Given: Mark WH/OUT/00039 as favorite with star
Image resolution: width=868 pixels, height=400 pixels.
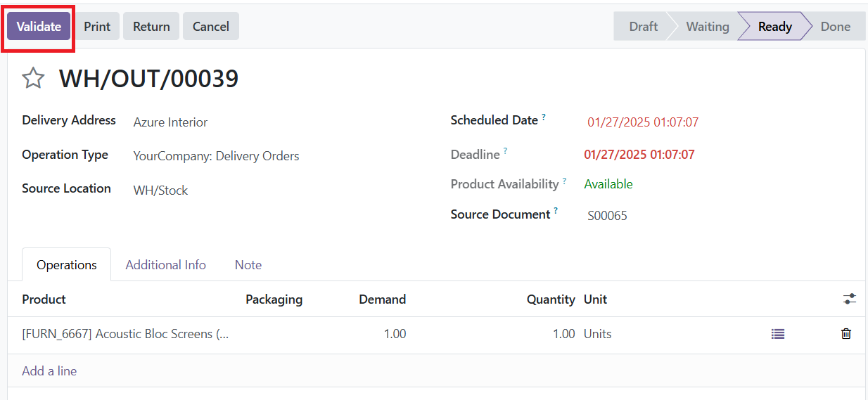Looking at the screenshot, I should tap(33, 78).
